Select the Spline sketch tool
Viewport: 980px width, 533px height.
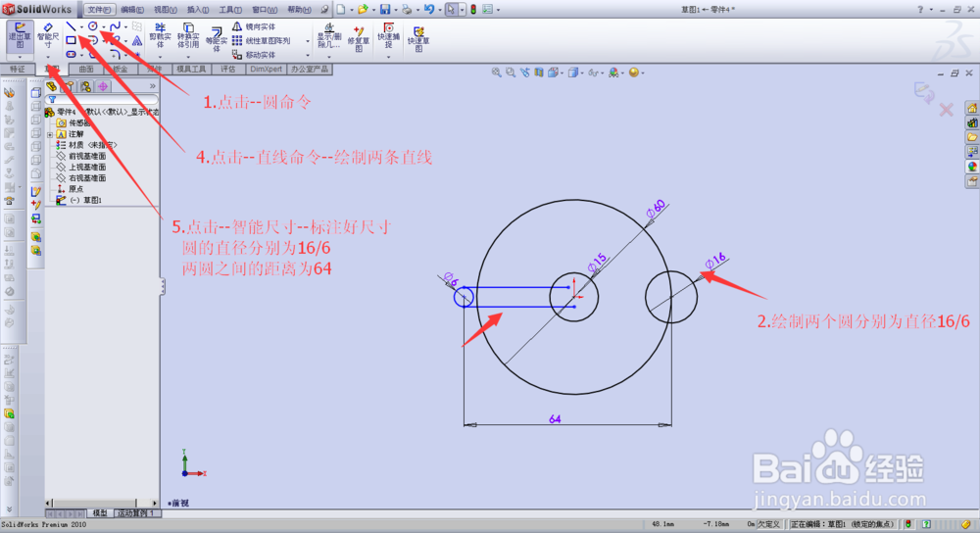[115, 26]
